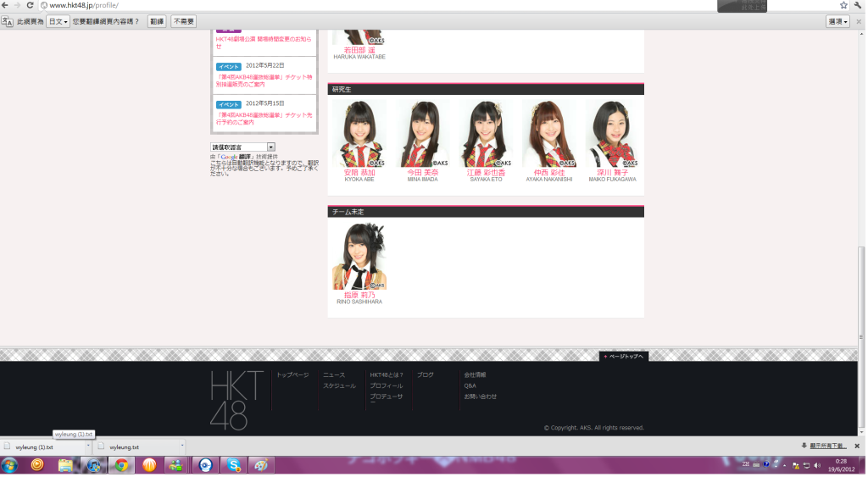Screen dimensions: 868x488
Task: Click the browser reload icon
Action: [31, 5]
